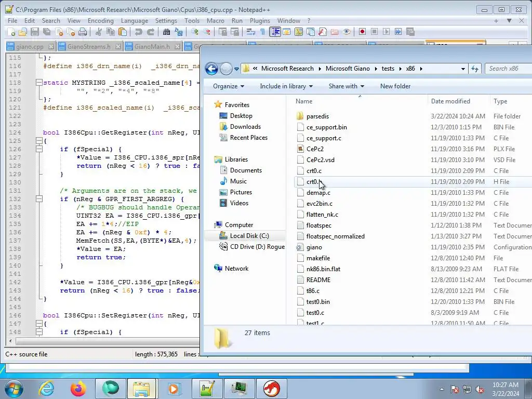Click the Explorer Back arrow button
The width and height of the screenshot is (532, 399).
[211, 69]
